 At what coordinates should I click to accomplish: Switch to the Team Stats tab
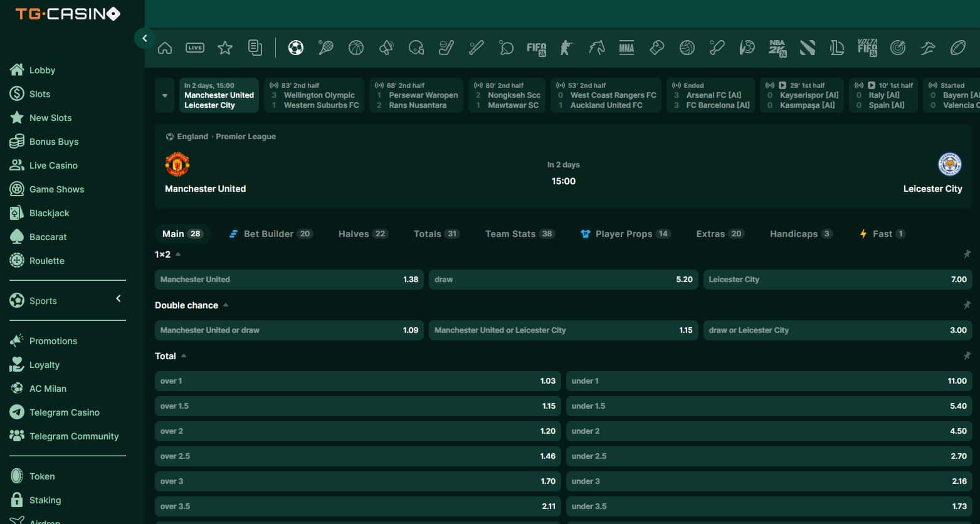coord(520,234)
